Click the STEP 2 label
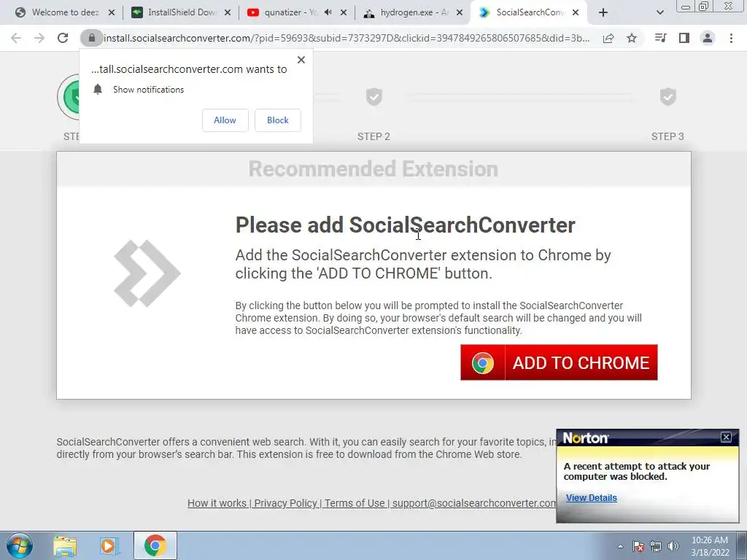 (x=374, y=136)
